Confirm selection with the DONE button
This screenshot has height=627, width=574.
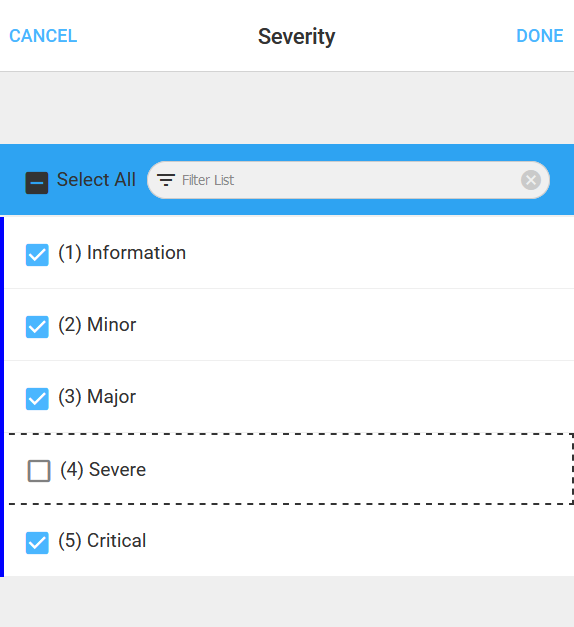point(540,36)
